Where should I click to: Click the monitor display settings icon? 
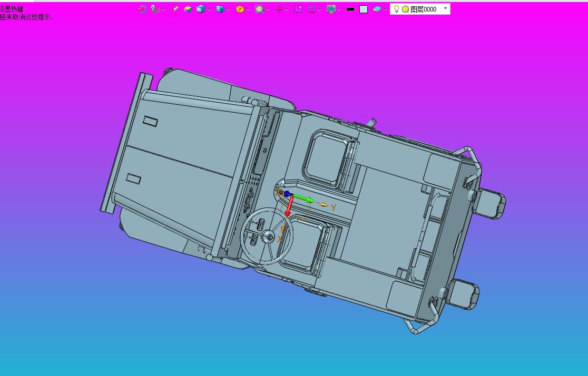pyautogui.click(x=331, y=9)
